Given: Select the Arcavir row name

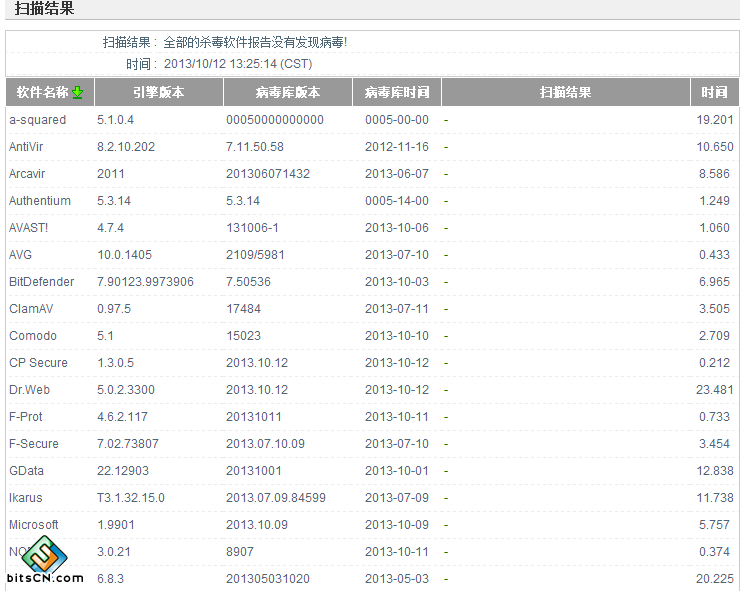Looking at the screenshot, I should point(27,174).
